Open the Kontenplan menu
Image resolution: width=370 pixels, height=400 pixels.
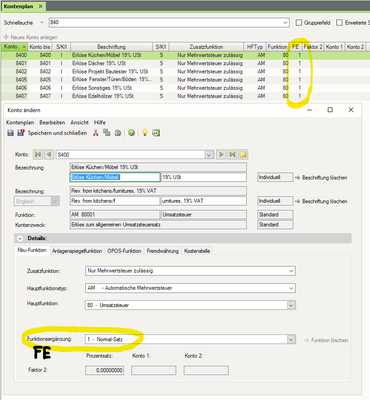20,122
